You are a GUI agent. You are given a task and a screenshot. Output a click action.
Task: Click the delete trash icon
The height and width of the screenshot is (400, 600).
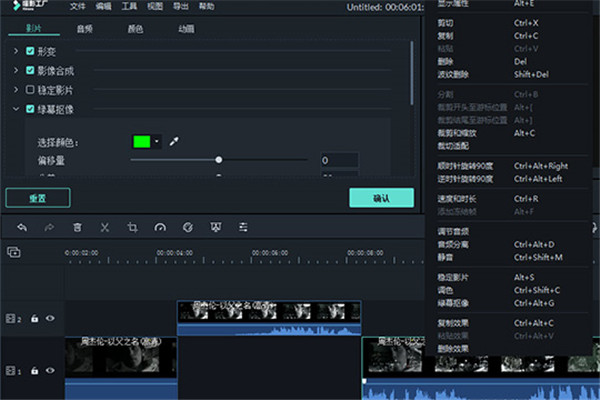[x=77, y=227]
